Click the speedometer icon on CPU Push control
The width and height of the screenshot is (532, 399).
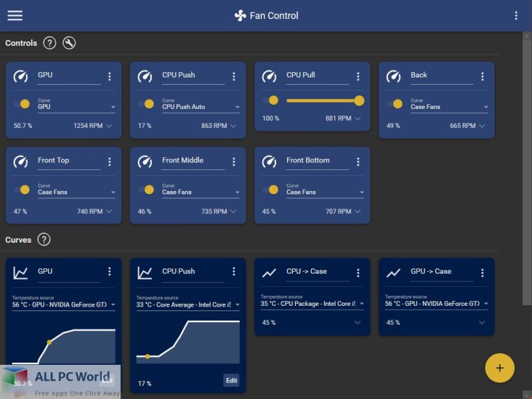(145, 76)
